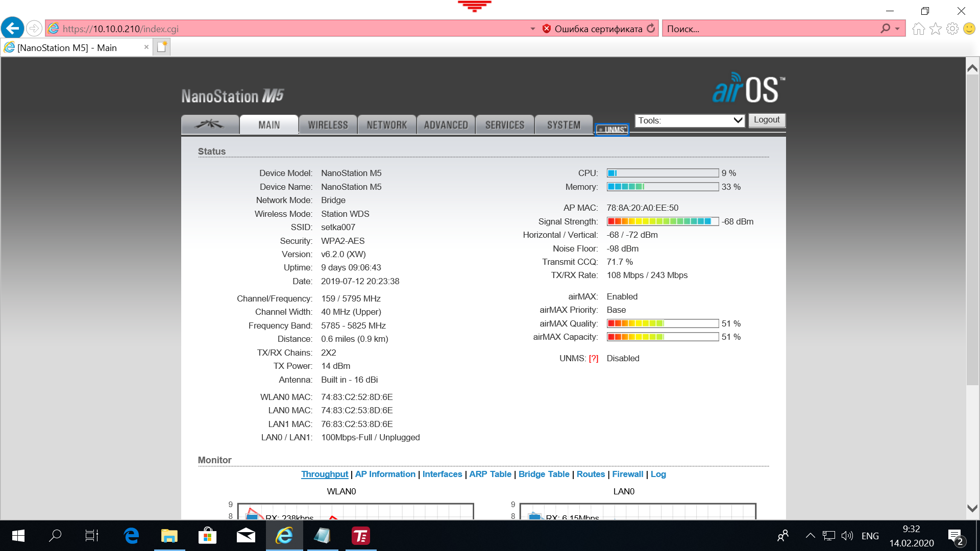Expand the Tools dropdown
The image size is (980, 551).
[x=690, y=120]
